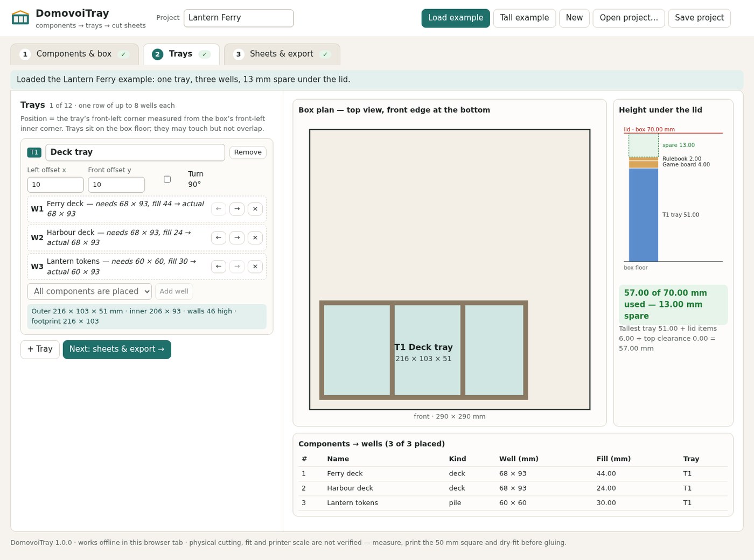Click Next: sheets & export button
754x560 pixels.
(x=117, y=349)
